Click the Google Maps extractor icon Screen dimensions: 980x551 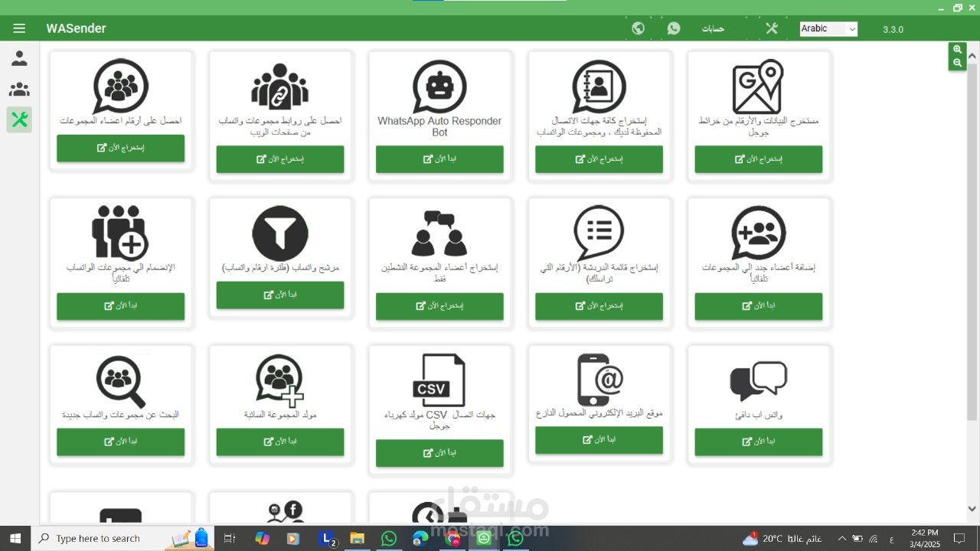pyautogui.click(x=758, y=87)
